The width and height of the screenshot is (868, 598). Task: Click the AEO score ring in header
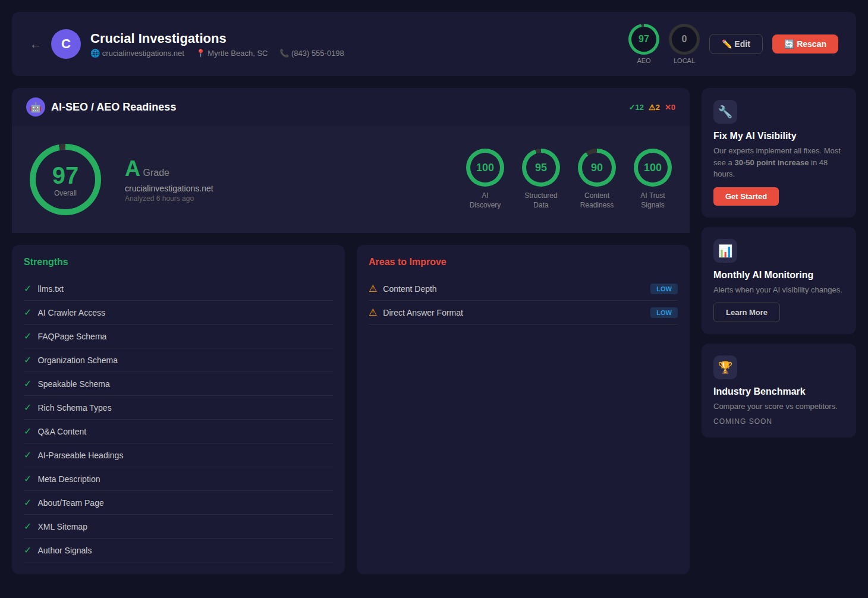tap(643, 39)
